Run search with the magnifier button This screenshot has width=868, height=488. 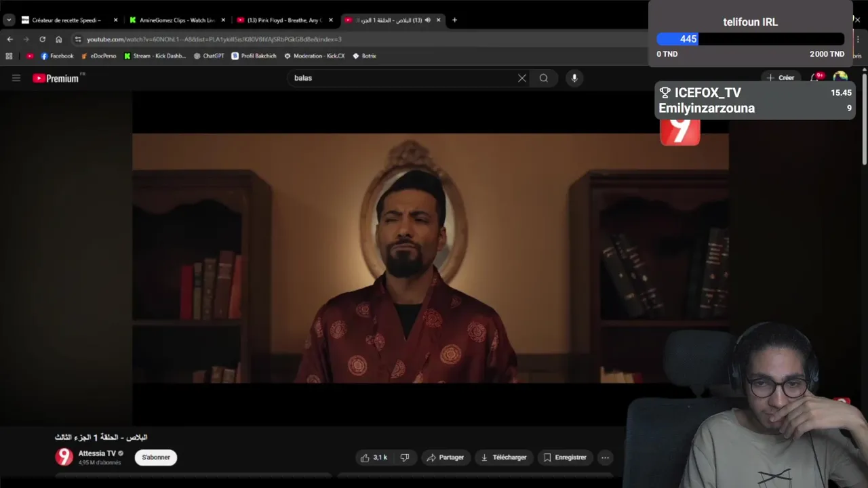544,78
